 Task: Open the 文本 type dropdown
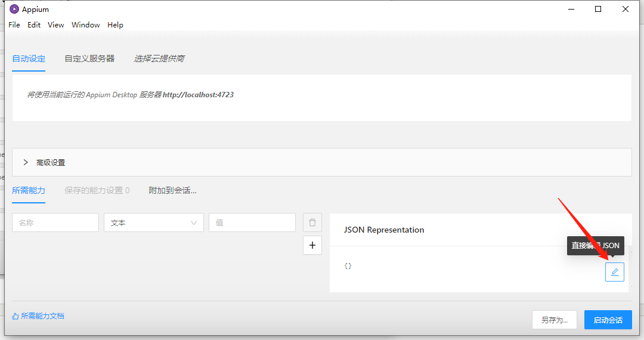coord(154,222)
